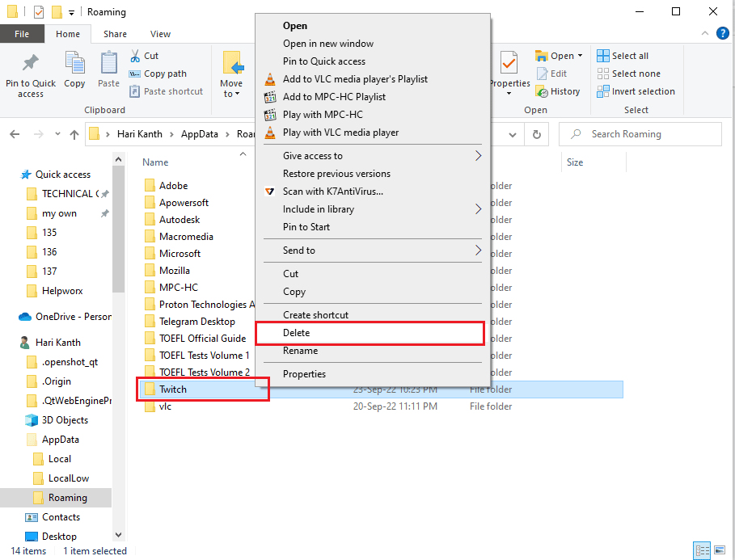735x560 pixels.
Task: Select the Twitch folder
Action: point(172,389)
